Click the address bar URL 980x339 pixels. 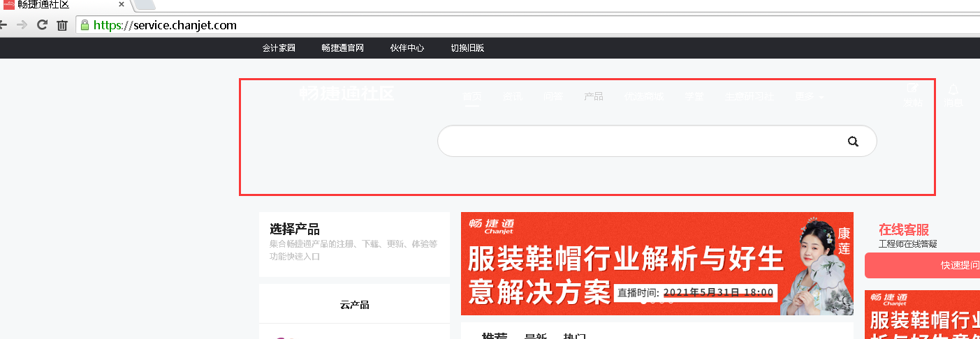(165, 25)
